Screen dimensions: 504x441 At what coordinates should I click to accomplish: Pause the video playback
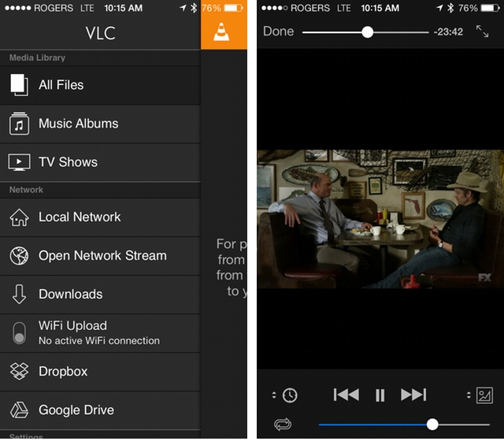click(380, 395)
